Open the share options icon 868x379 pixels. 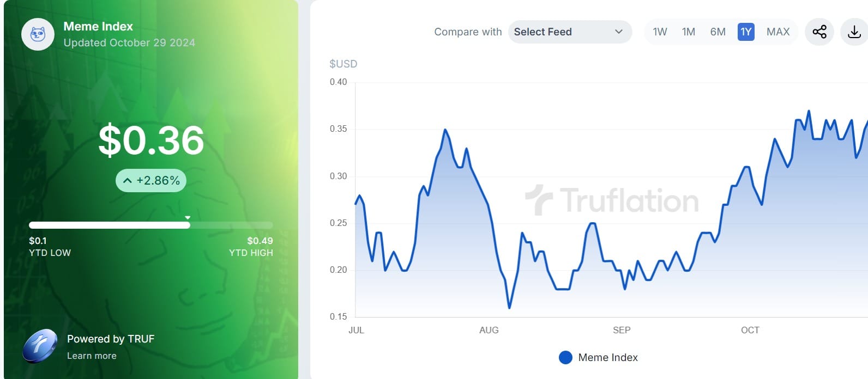(819, 32)
